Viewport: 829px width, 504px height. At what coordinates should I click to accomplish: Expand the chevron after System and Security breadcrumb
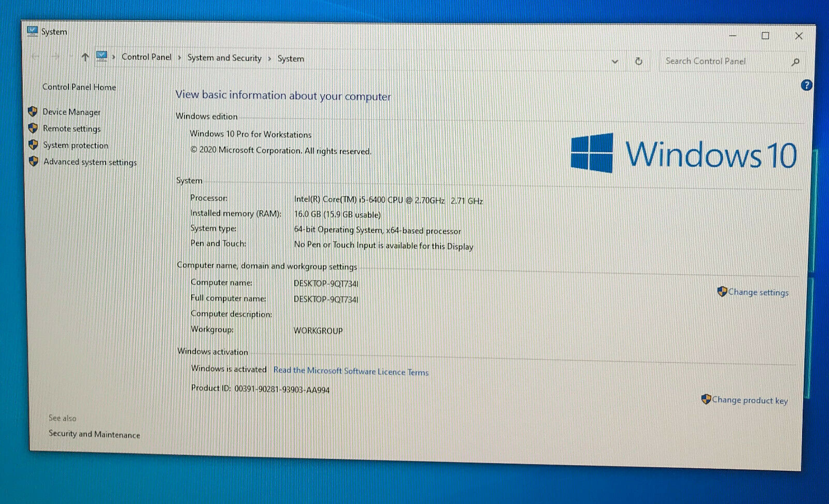pyautogui.click(x=269, y=59)
